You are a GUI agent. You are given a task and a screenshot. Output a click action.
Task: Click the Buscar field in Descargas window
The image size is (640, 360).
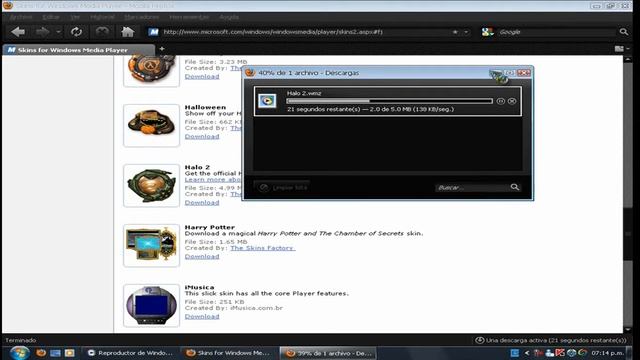(x=472, y=187)
